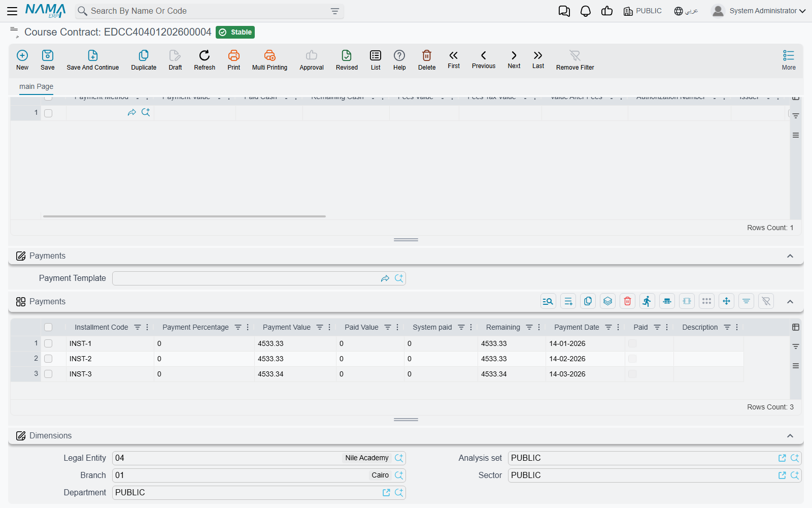The width and height of the screenshot is (812, 508).
Task: Open Installment Code column filter
Action: [x=138, y=327]
